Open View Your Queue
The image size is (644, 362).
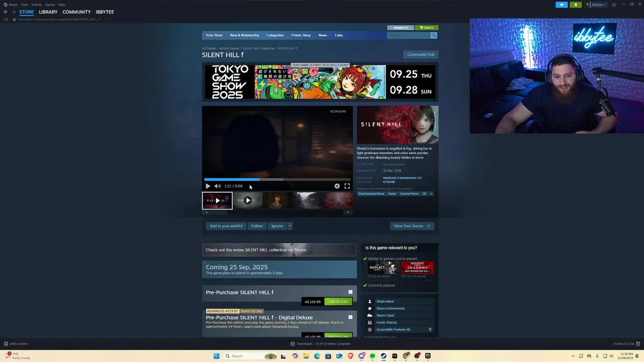[x=412, y=226]
